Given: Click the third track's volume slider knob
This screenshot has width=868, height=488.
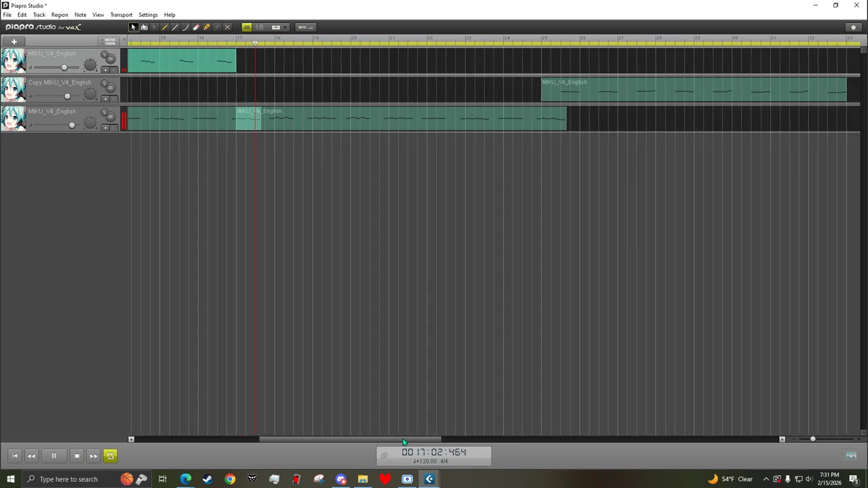Looking at the screenshot, I should pos(72,125).
